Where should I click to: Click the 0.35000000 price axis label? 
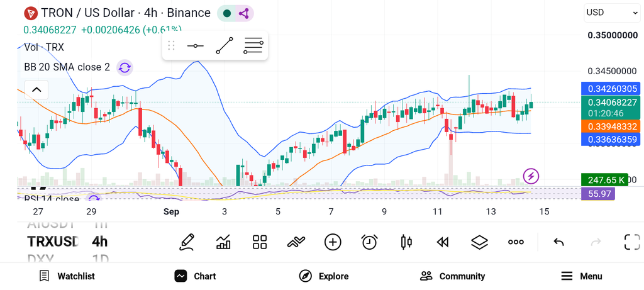(x=613, y=35)
